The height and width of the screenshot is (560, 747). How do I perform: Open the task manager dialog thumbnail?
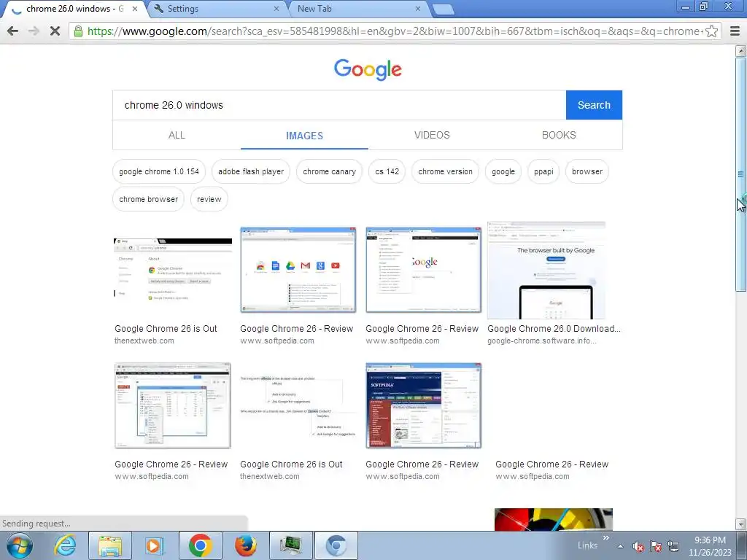pos(173,405)
